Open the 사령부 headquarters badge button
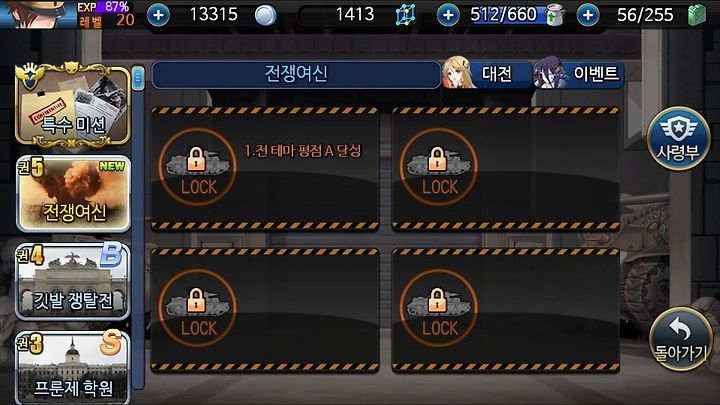Image resolution: width=720 pixels, height=405 pixels. click(x=678, y=138)
